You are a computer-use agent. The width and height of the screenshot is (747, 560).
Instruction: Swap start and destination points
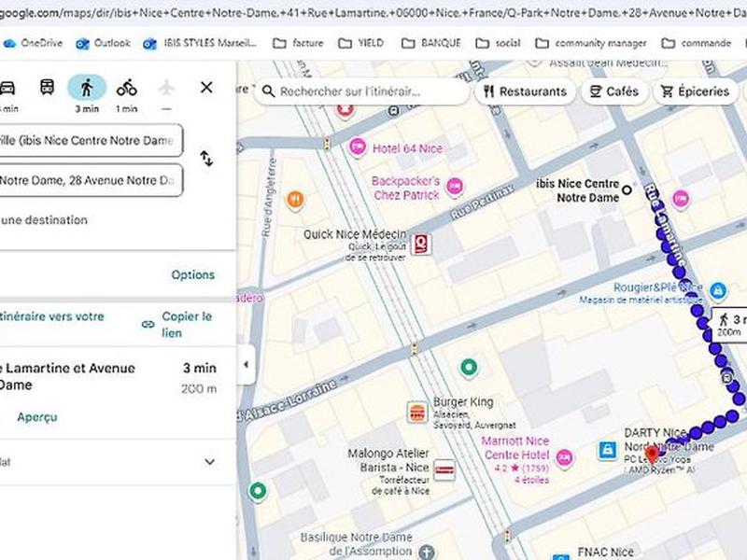click(206, 159)
